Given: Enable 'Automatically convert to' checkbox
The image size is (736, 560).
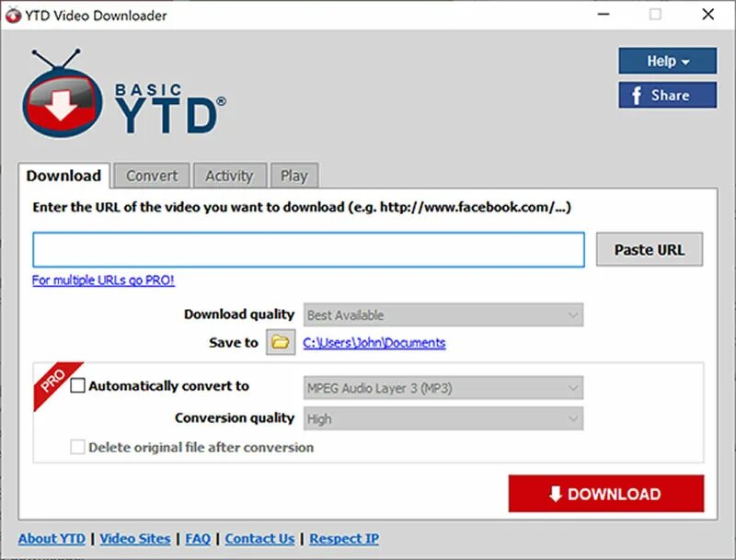Looking at the screenshot, I should pos(77,385).
